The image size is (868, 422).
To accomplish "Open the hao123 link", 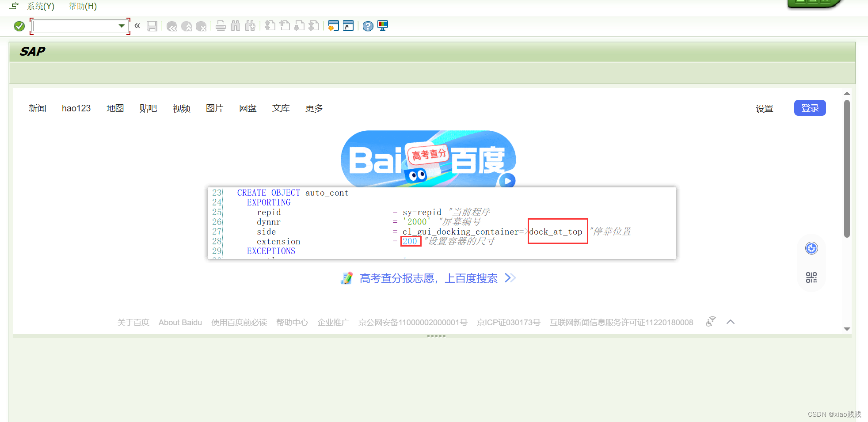I will pos(76,108).
